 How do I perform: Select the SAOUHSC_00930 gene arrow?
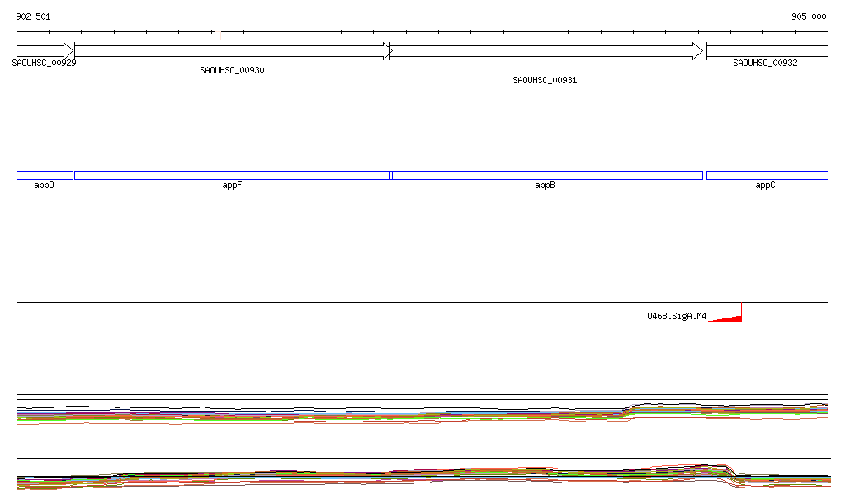pos(232,51)
